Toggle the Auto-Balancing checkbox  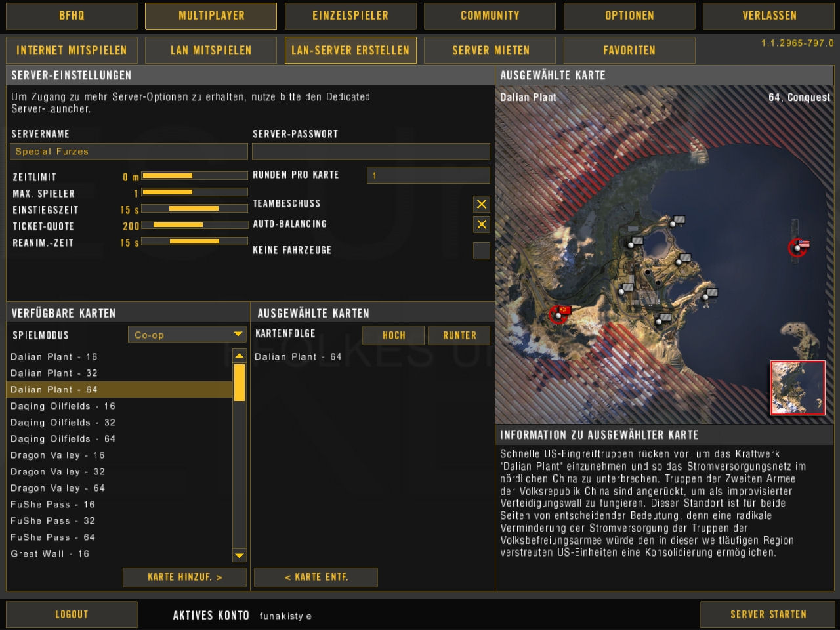[x=482, y=224]
